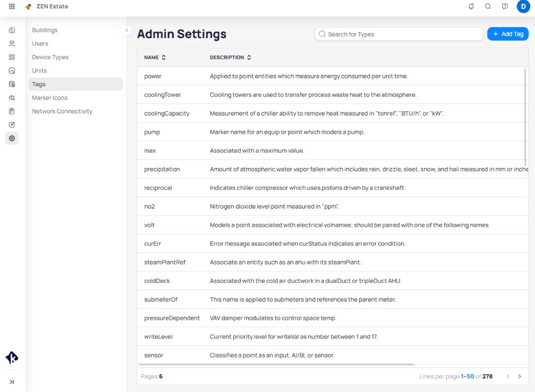Select the power tag row
535x392 pixels.
pos(333,76)
